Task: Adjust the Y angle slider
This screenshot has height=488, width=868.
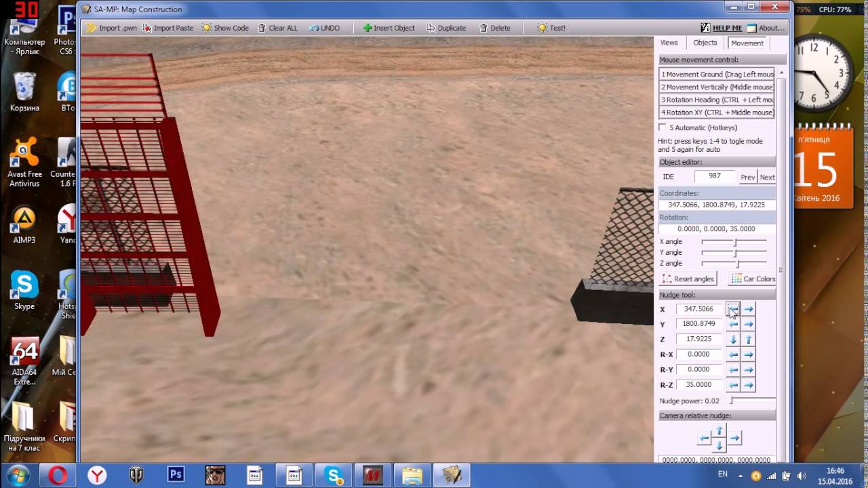Action: point(734,253)
